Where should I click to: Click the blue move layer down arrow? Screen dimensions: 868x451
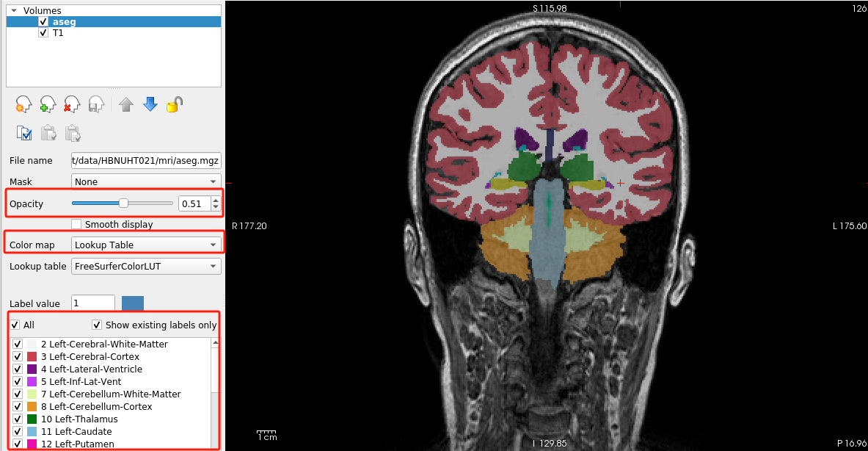[150, 104]
